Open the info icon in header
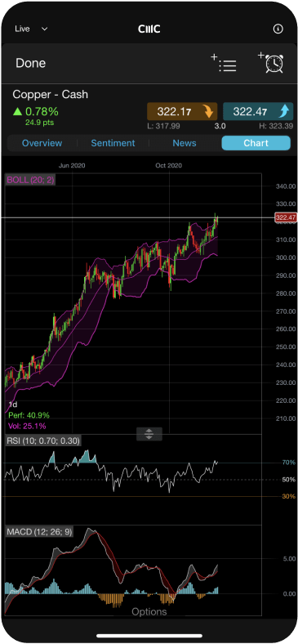This screenshot has height=644, width=298. click(278, 29)
